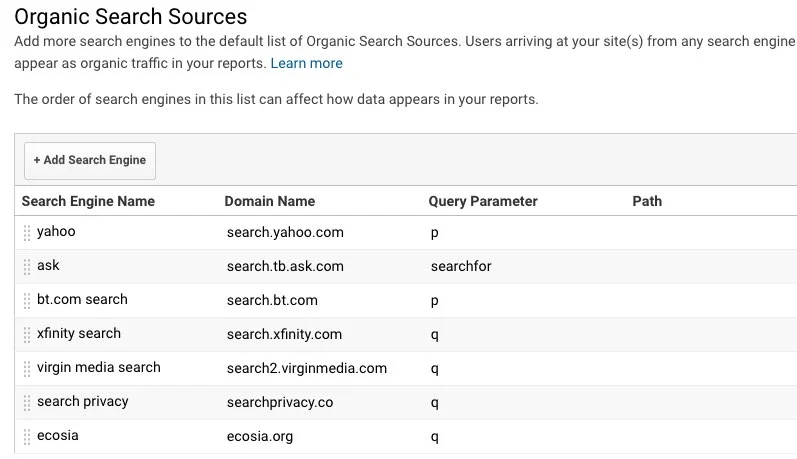Click query parameter q in xfinity row

(435, 335)
